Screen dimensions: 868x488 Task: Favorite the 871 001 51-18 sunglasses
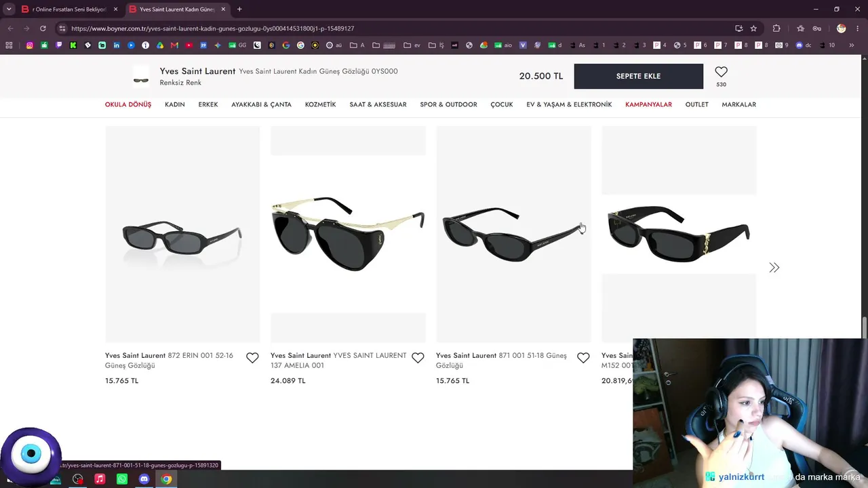(x=583, y=358)
